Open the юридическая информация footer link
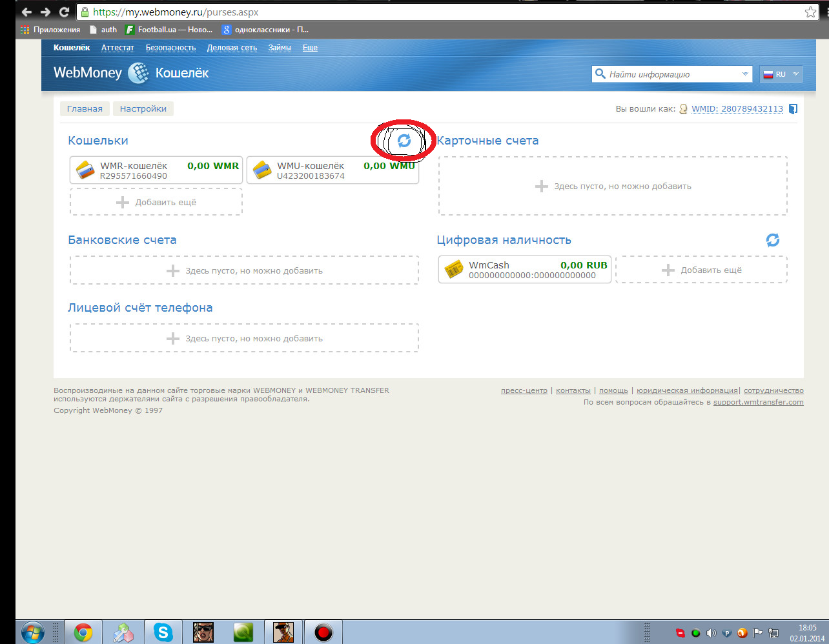 click(x=687, y=390)
